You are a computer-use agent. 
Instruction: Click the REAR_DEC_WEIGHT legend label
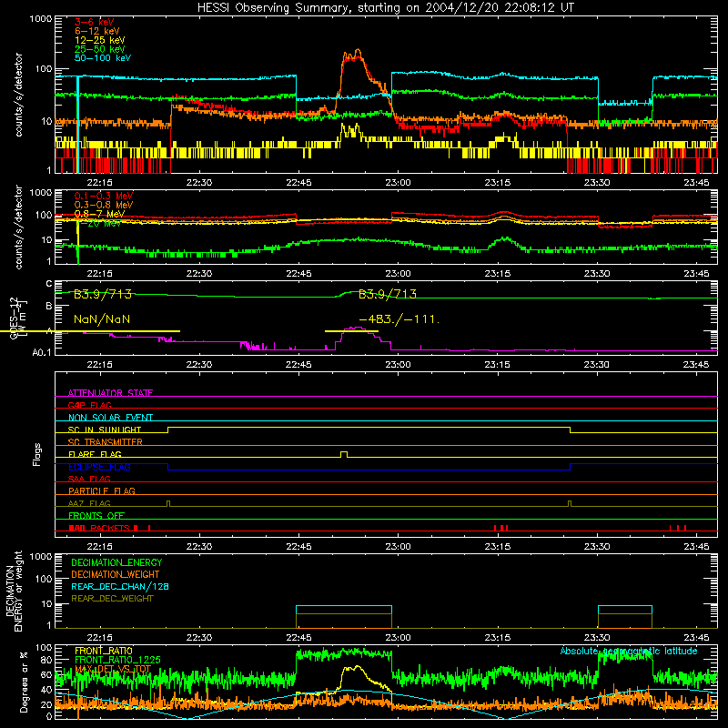pos(112,599)
